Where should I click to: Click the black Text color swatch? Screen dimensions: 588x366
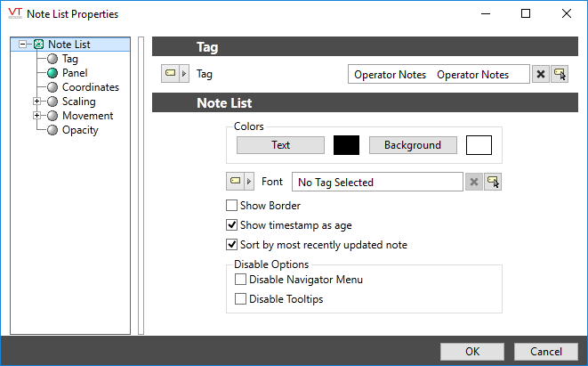(x=345, y=145)
